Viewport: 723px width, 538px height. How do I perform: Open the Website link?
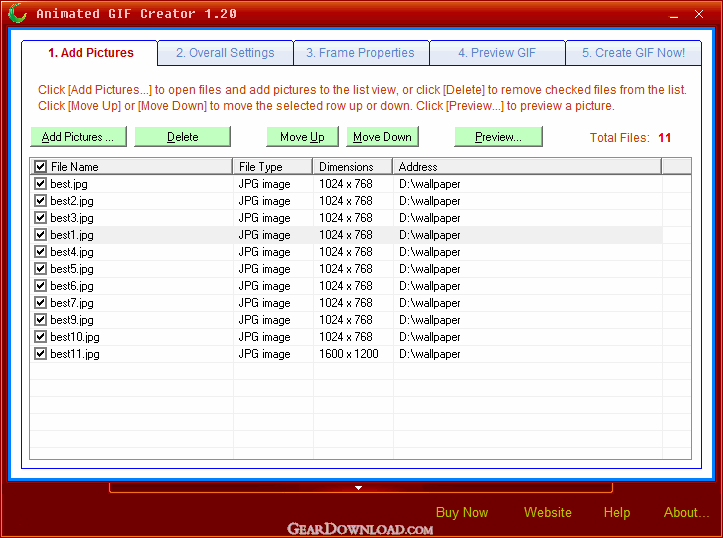tap(548, 512)
